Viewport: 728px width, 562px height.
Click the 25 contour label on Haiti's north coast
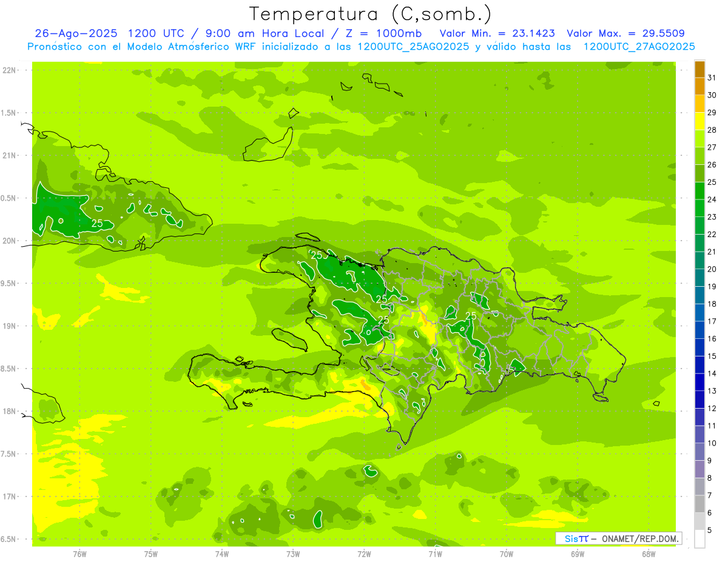317,255
